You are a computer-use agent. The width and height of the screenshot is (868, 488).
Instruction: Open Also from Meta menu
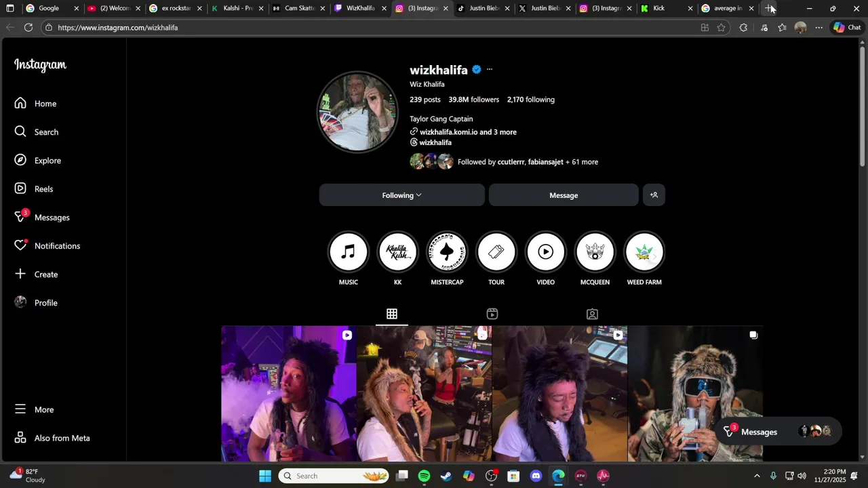coord(53,438)
